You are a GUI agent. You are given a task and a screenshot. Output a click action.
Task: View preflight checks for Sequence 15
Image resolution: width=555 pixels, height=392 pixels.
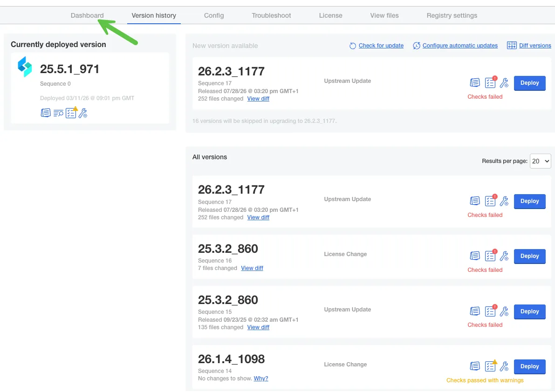click(490, 311)
